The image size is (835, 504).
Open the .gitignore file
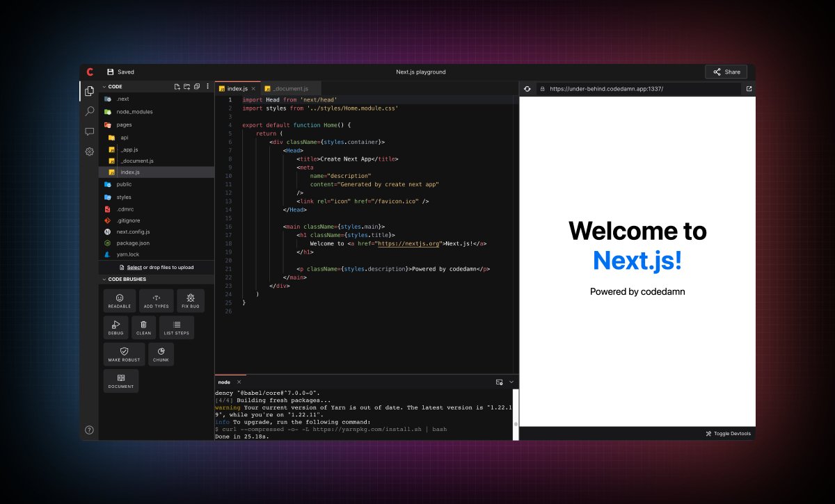[157, 221]
